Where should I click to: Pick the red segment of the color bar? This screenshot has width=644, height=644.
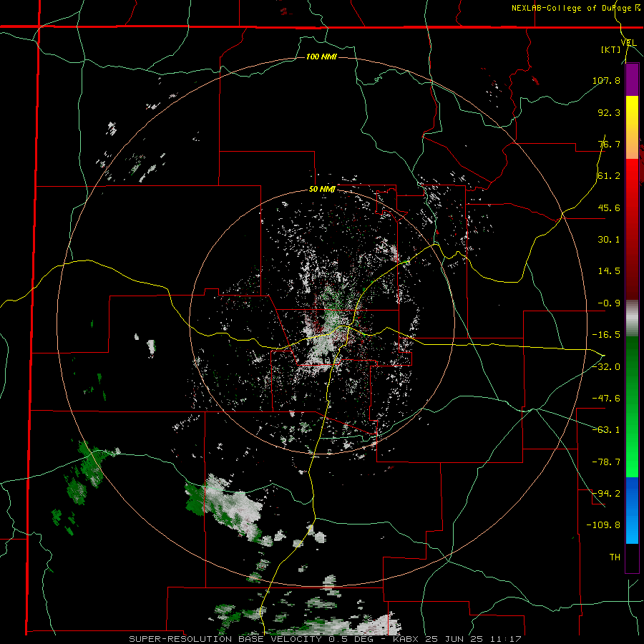tap(632, 230)
